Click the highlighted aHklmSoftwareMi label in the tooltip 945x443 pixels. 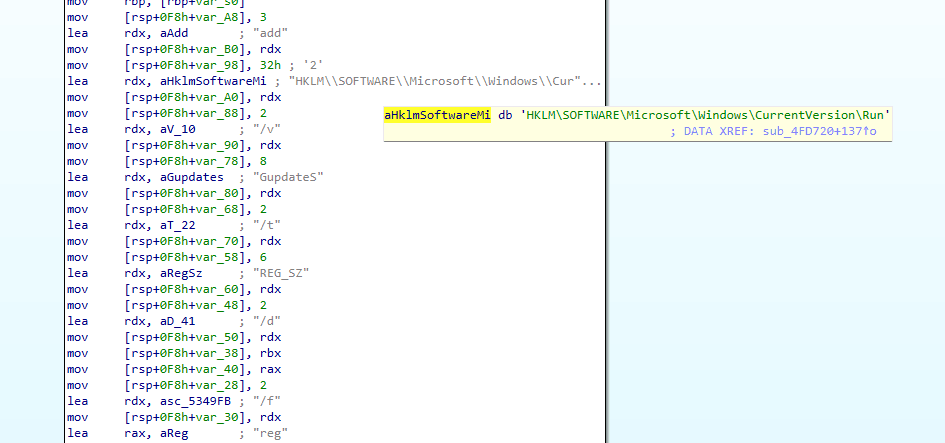point(438,115)
